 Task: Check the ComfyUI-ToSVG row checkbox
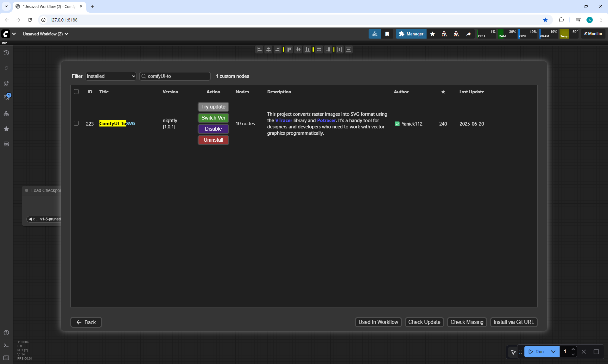[76, 123]
